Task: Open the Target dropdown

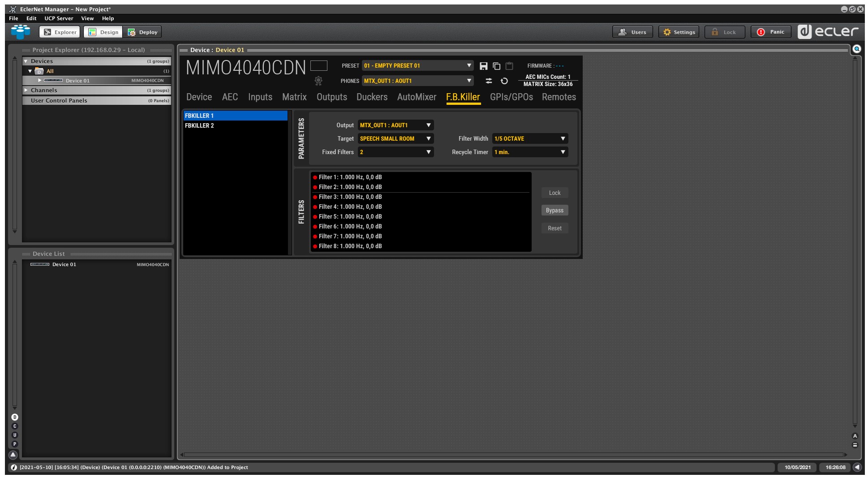Action: (395, 139)
